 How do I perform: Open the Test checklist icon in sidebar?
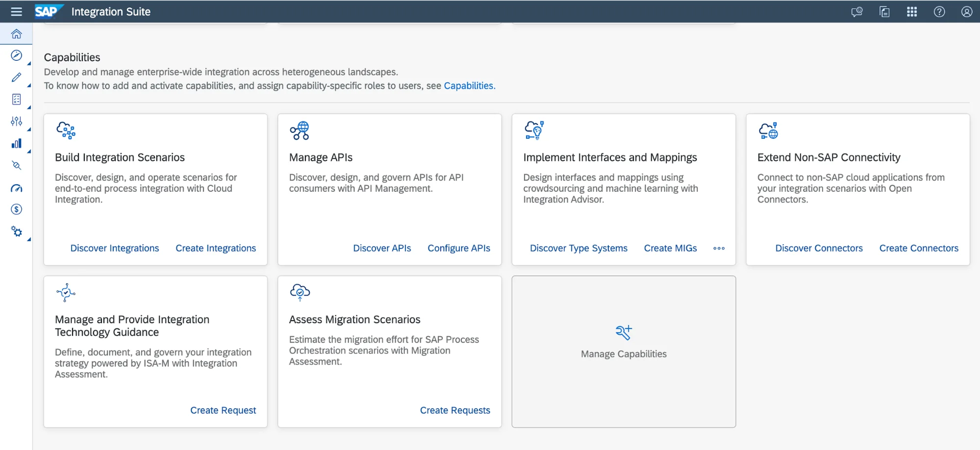coord(16,100)
